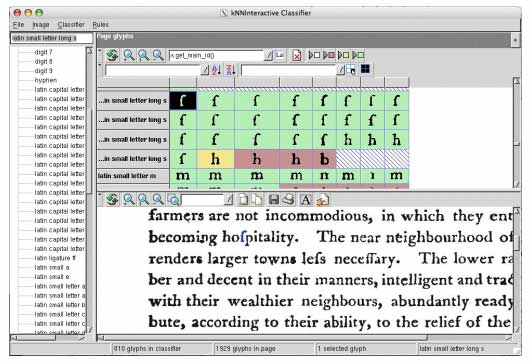The width and height of the screenshot is (530, 364).
Task: Open the page toolbar zoom dropdown arrow
Action: click(228, 200)
